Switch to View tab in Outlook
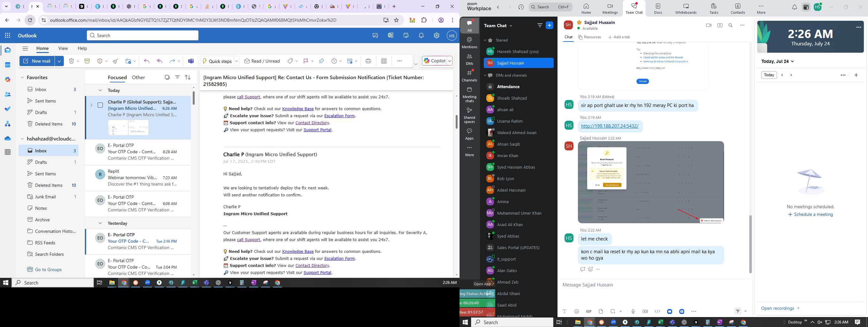The height and width of the screenshot is (327, 868). [63, 48]
